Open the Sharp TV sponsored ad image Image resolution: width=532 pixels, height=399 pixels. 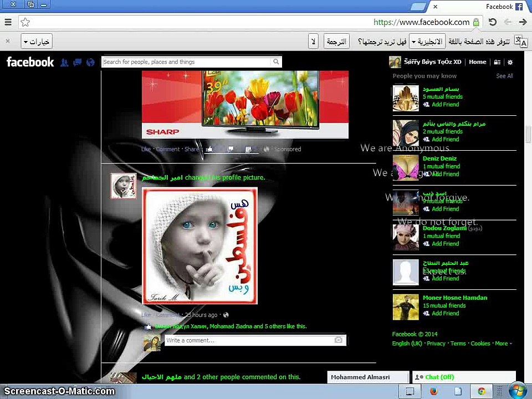pos(245,105)
